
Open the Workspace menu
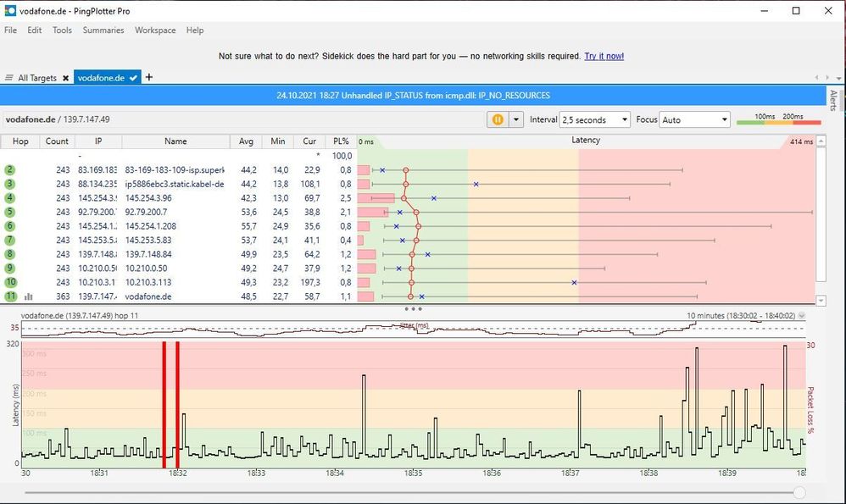155,30
